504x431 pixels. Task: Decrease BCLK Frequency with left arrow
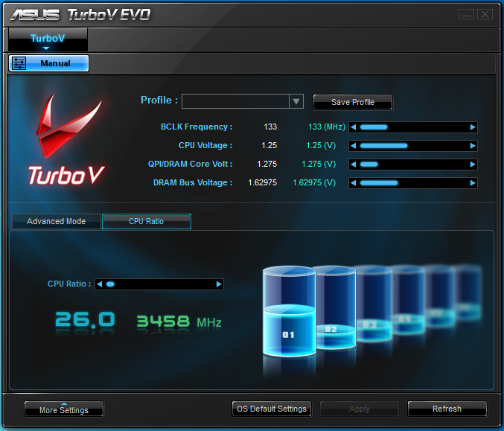point(354,127)
